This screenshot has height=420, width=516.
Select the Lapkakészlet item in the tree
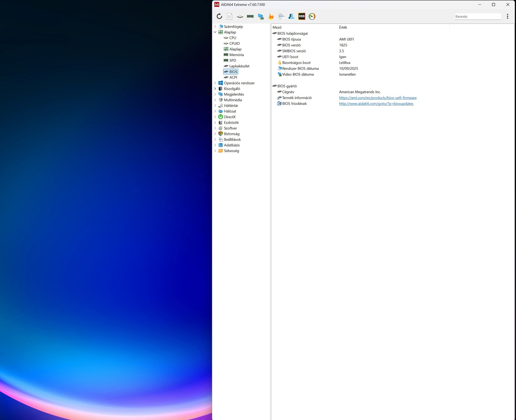[239, 66]
